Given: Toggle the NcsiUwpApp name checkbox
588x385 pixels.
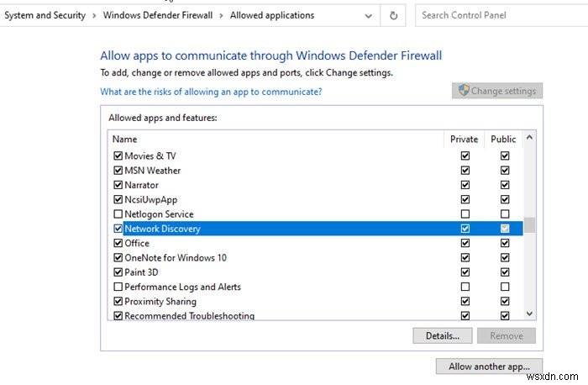Looking at the screenshot, I should pyautogui.click(x=118, y=199).
